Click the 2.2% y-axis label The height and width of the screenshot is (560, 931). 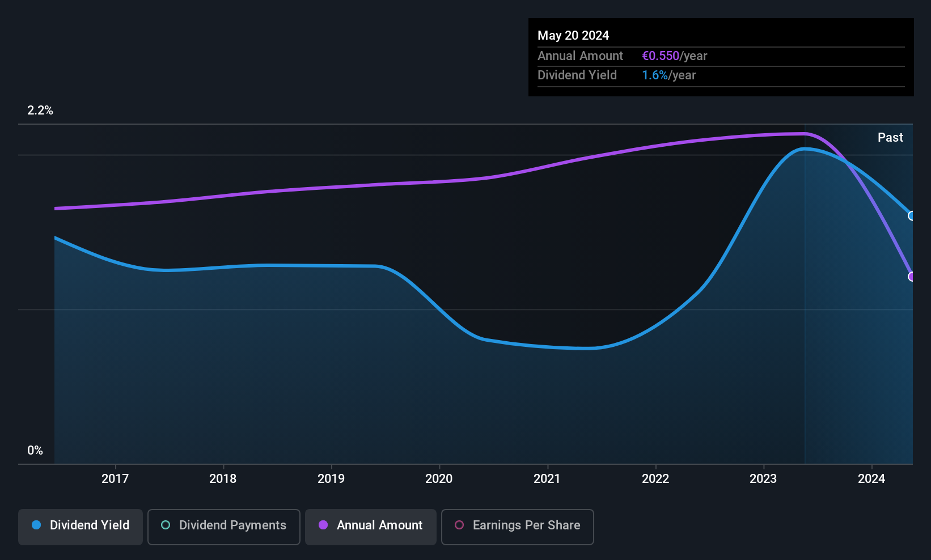pos(40,111)
